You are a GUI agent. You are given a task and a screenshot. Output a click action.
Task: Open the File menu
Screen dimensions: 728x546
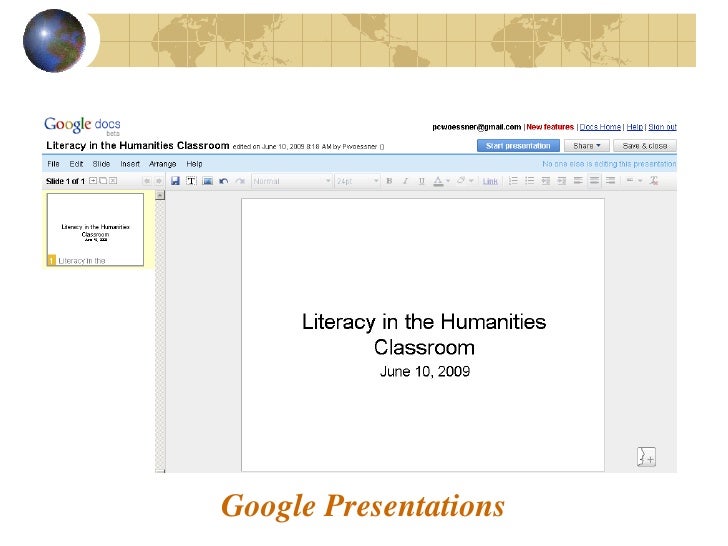coord(53,164)
